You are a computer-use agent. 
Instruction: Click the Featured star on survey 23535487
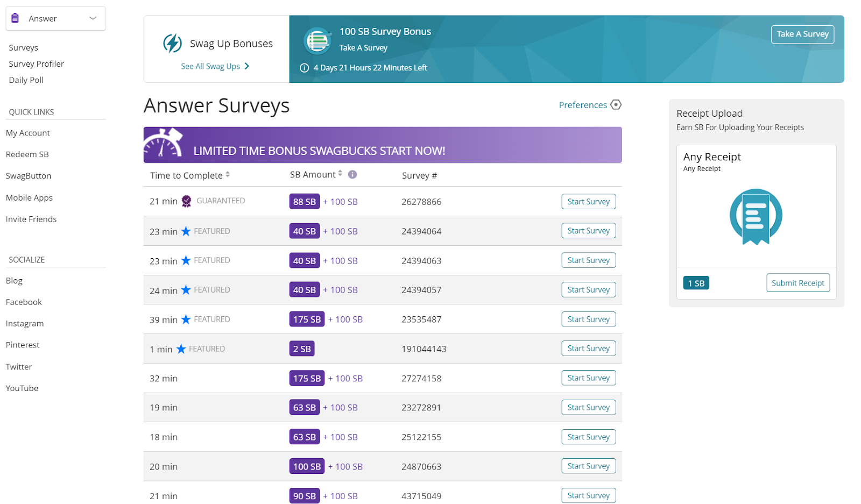coord(186,320)
